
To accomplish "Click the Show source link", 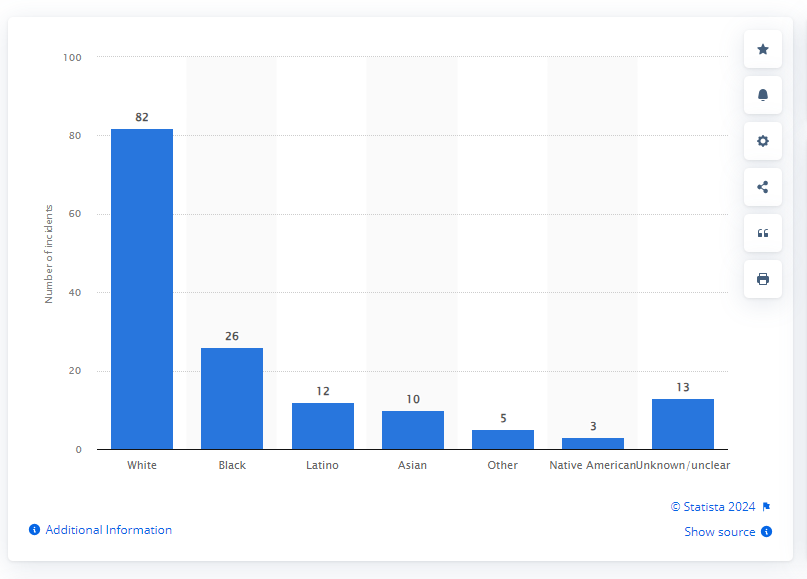I will click(720, 532).
